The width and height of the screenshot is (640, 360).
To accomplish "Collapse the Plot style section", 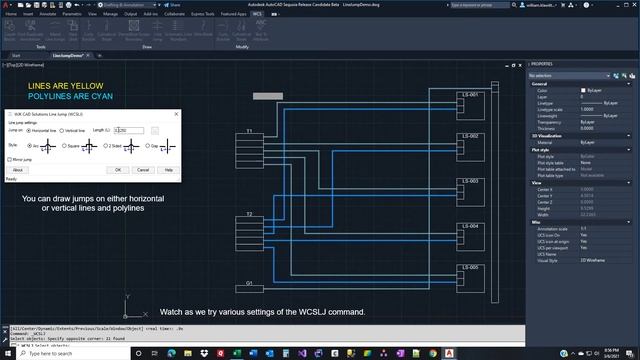I will point(629,150).
